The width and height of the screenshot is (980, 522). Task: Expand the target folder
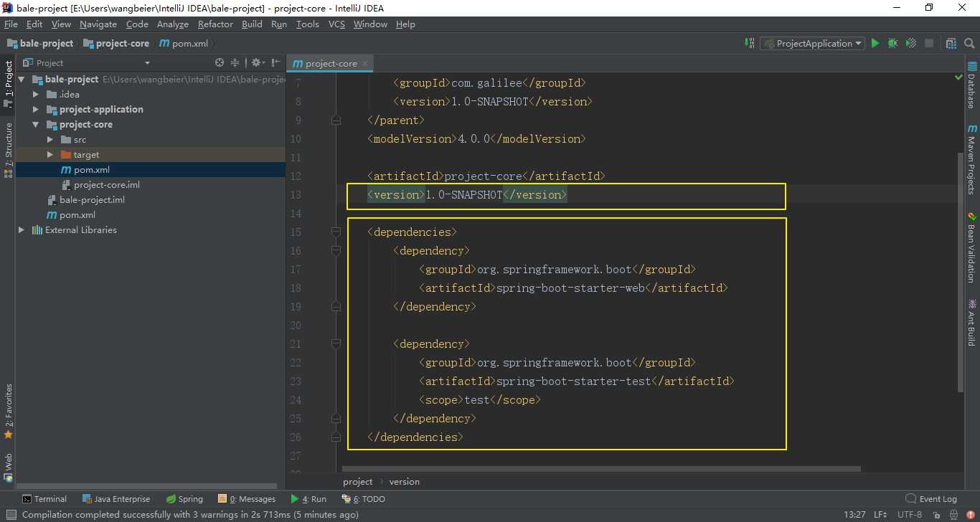click(50, 155)
